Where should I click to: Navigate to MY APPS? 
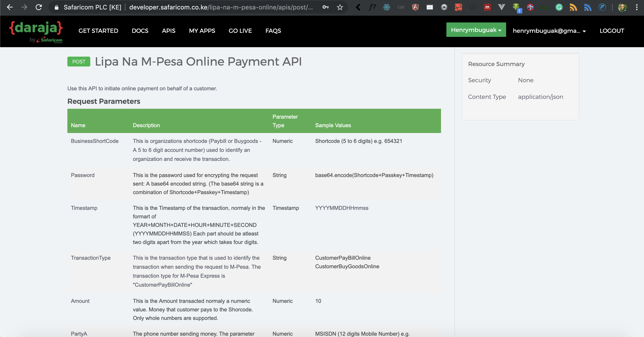(202, 31)
